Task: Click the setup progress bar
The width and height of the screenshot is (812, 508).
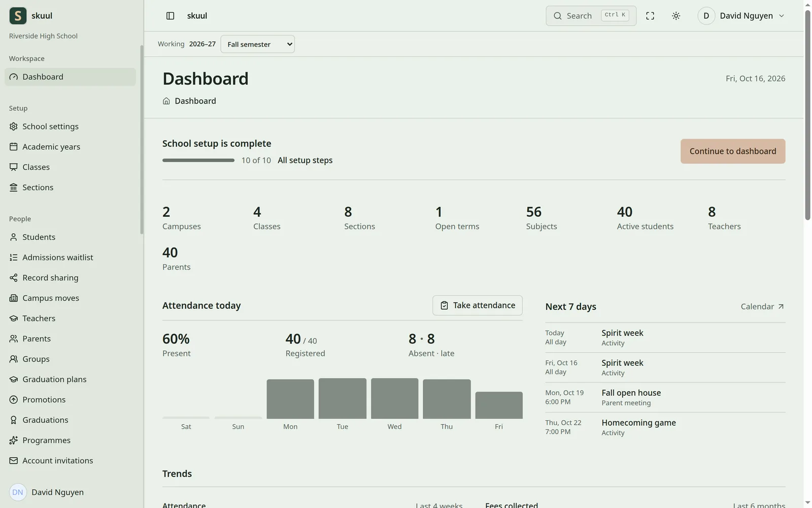Action: click(198, 160)
